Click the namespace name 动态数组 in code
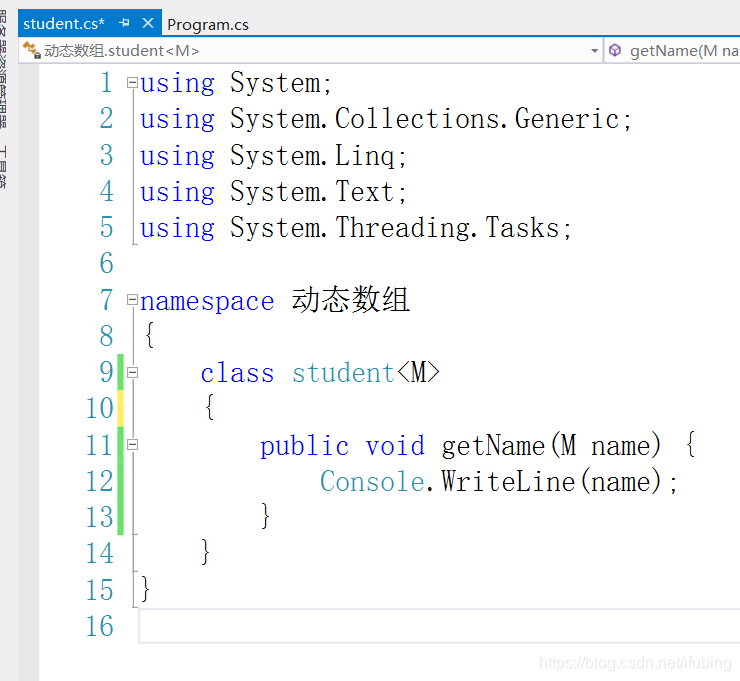The width and height of the screenshot is (740, 681). click(351, 299)
